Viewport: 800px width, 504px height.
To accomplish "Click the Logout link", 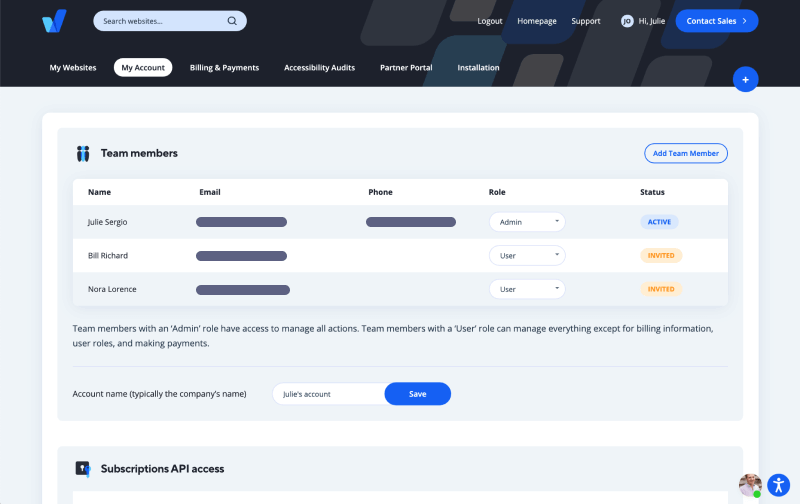I will pos(490,21).
